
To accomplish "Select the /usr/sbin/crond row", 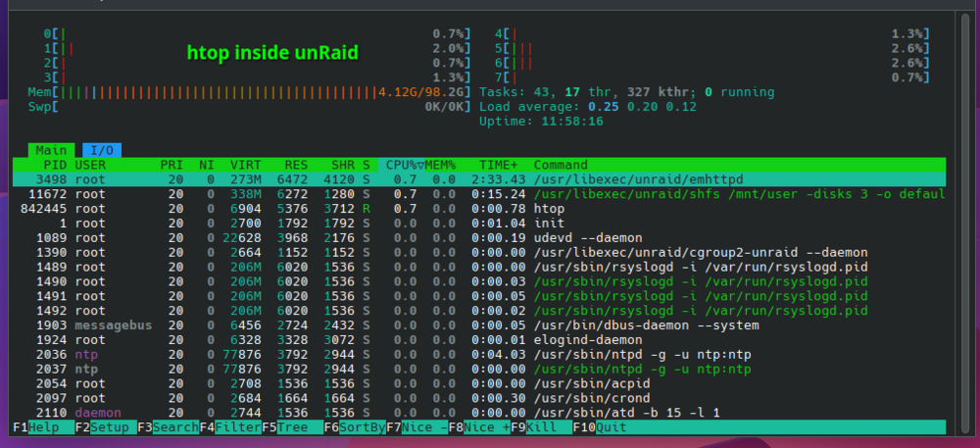I will [x=479, y=398].
